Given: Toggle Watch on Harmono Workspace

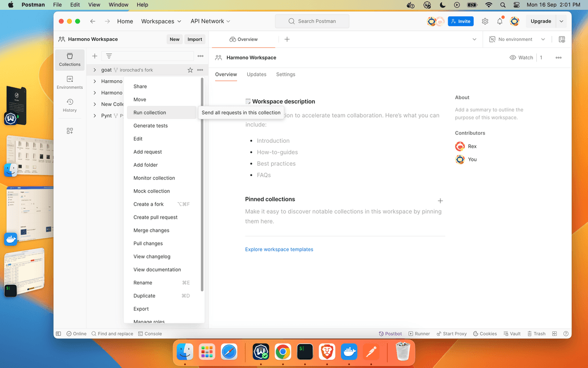Looking at the screenshot, I should click(522, 57).
